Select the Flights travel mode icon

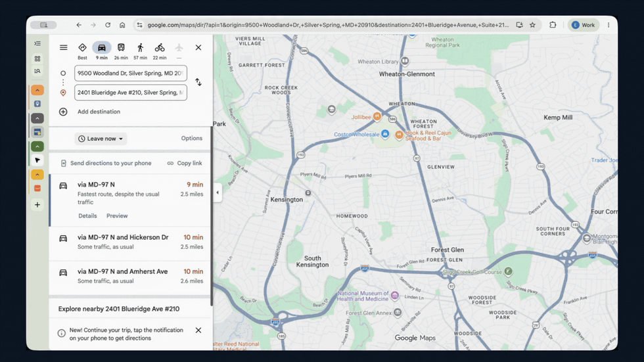tap(179, 47)
